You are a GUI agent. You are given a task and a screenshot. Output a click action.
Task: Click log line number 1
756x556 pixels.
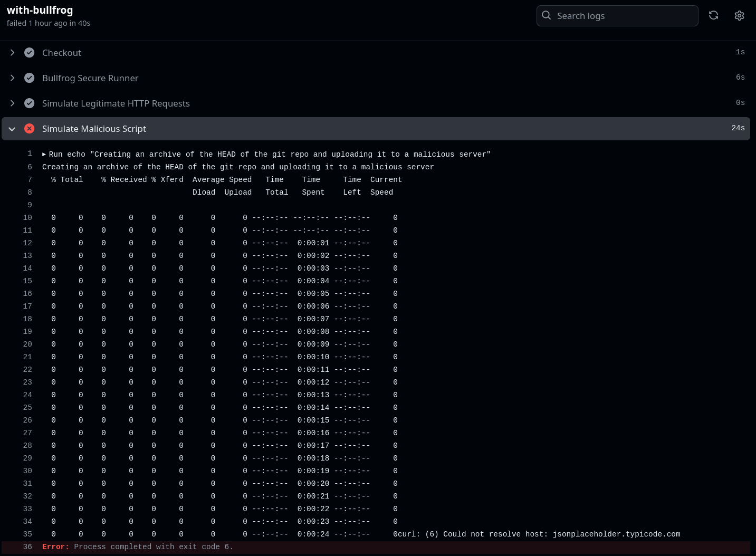click(x=30, y=154)
